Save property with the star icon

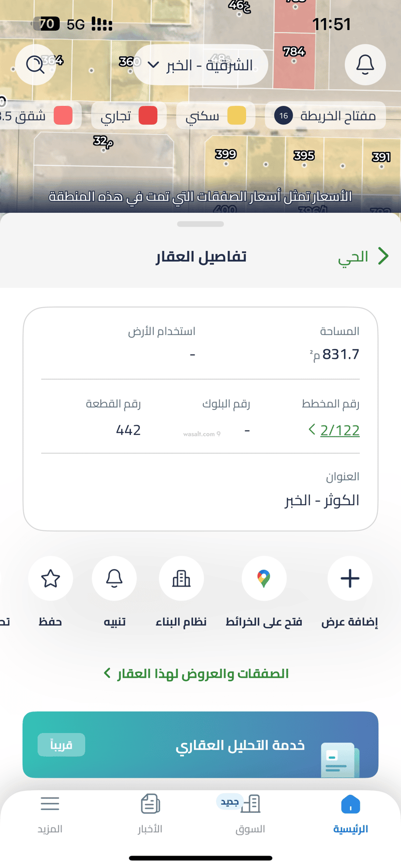[x=51, y=578]
